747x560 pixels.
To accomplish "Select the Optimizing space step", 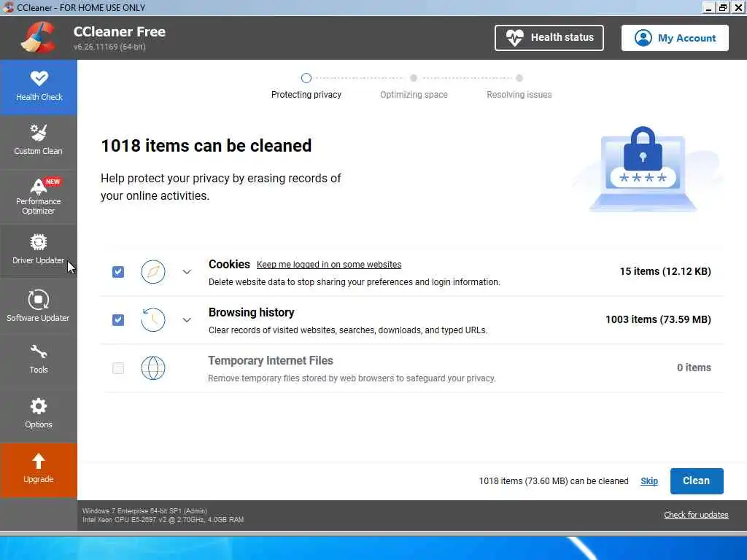I will coord(414,94).
